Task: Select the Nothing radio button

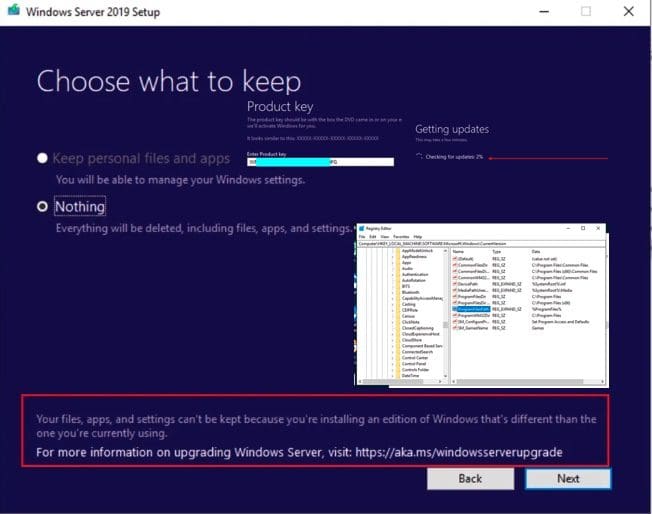Action: [x=42, y=207]
